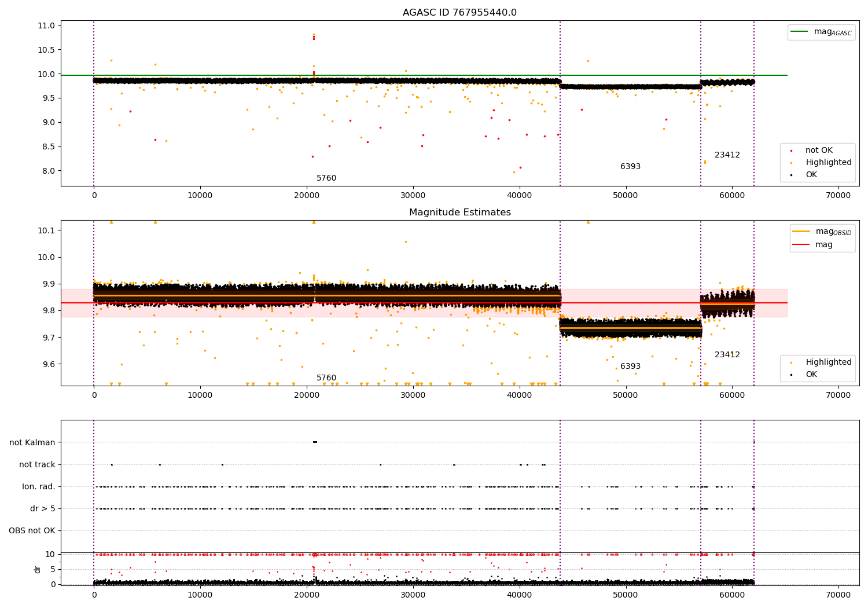Click the '6393' label in the top plot

click(630, 167)
